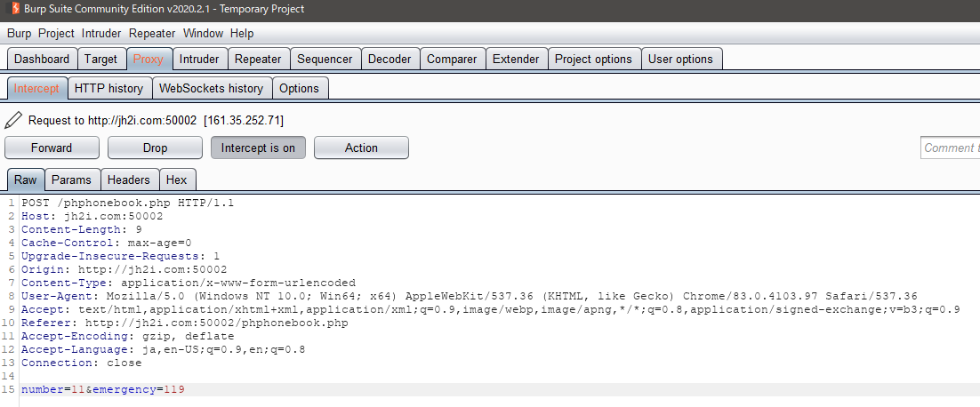Switch to the Target tab
Image resolution: width=980 pixels, height=407 pixels.
(x=100, y=60)
